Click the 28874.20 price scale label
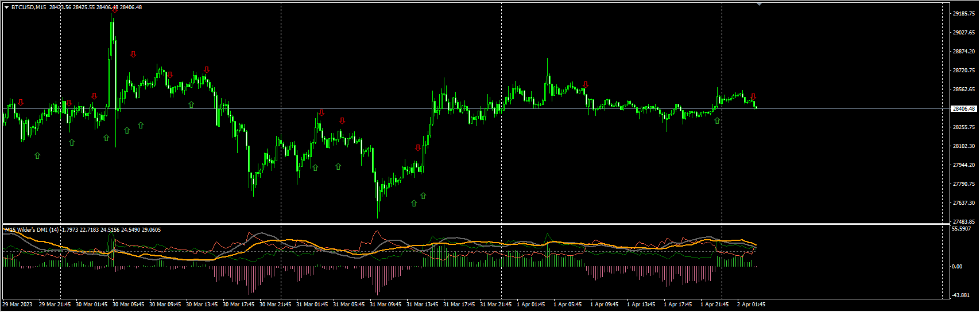This screenshot has width=980, height=312. click(964, 52)
